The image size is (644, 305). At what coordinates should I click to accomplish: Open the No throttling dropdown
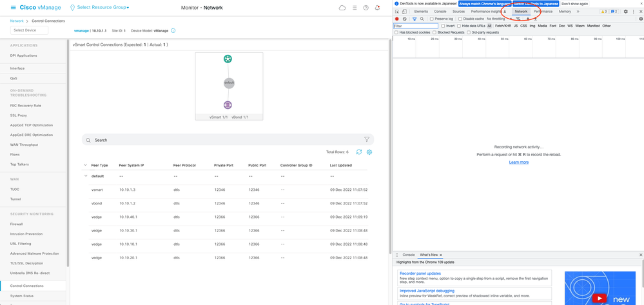click(x=499, y=19)
